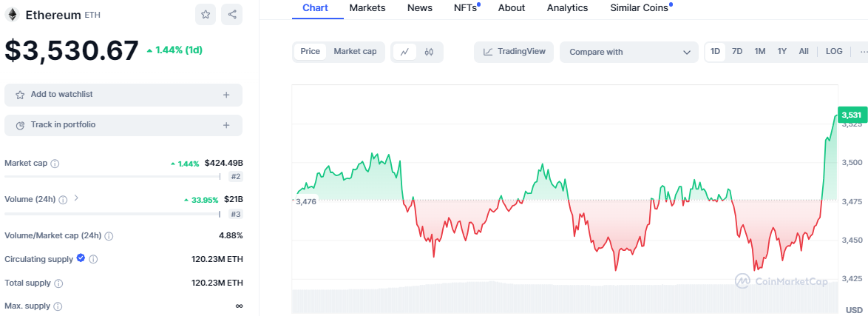Screen dimensions: 868x316
Task: Open the chart more options ellipsis
Action: pos(864,52)
